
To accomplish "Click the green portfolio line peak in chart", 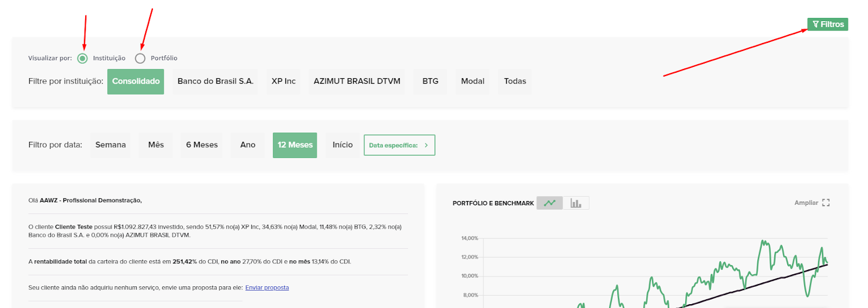I will (764, 241).
